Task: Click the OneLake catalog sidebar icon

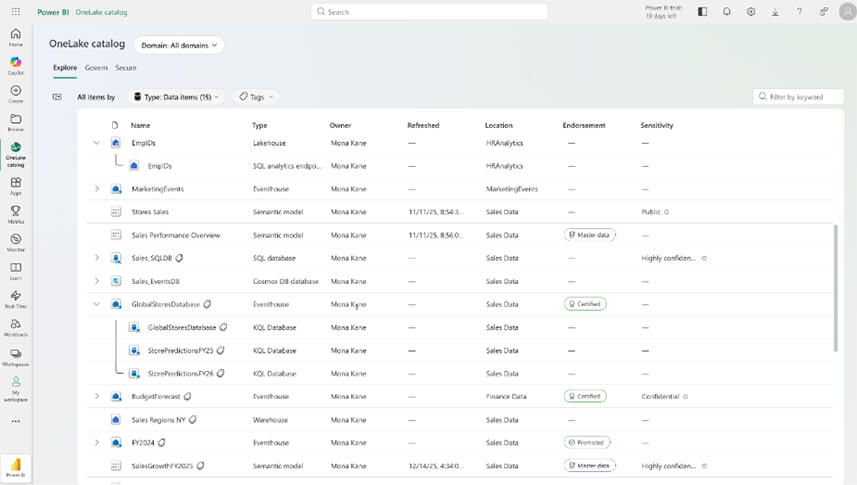Action: 15,152
